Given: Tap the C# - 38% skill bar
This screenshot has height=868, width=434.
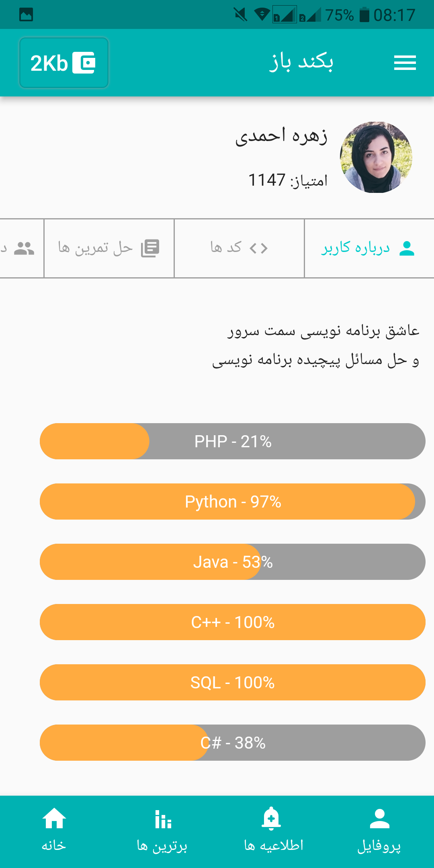Looking at the screenshot, I should 233,743.
